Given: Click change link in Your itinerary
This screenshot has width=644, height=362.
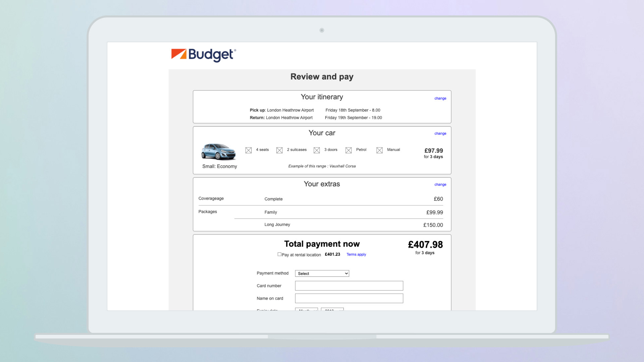Looking at the screenshot, I should (x=440, y=99).
